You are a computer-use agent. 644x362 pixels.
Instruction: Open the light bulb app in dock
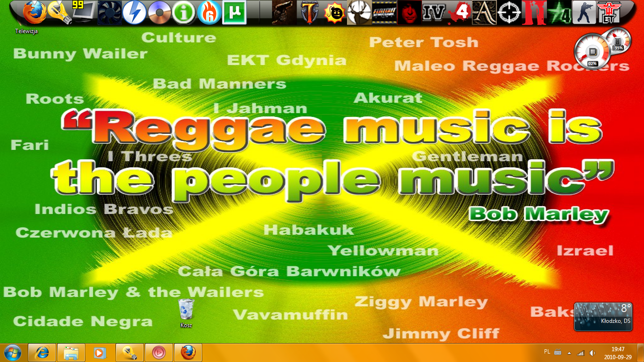60,13
